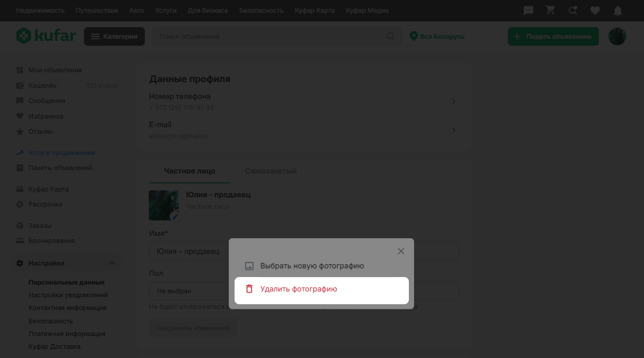This screenshot has height=358, width=644.
Task: Open the 'Категории' menu button
Action: [x=114, y=36]
